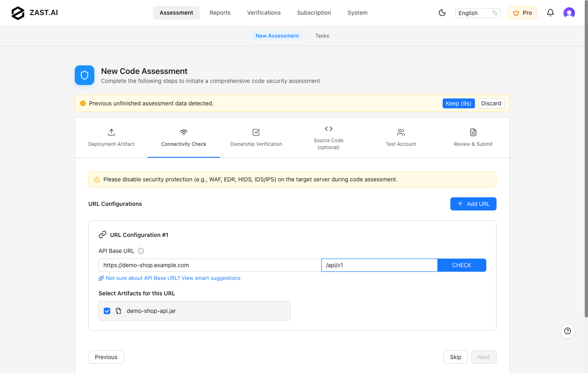Click the Source Code brackets icon
The height and width of the screenshot is (373, 588).
tap(329, 129)
